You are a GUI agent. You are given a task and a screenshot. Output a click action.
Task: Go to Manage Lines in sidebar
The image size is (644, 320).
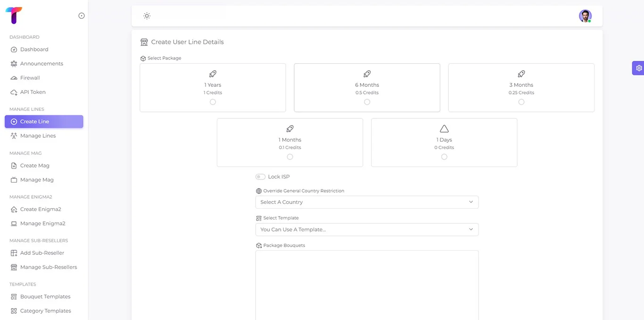[x=38, y=136]
